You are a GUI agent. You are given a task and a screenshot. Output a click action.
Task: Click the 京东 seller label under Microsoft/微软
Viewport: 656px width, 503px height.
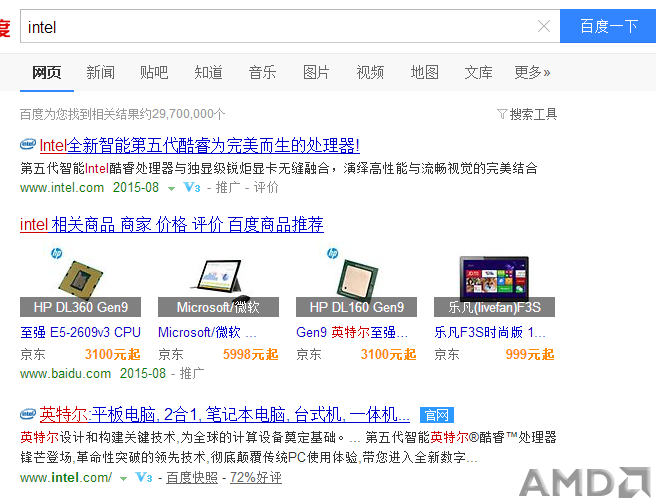pyautogui.click(x=171, y=354)
